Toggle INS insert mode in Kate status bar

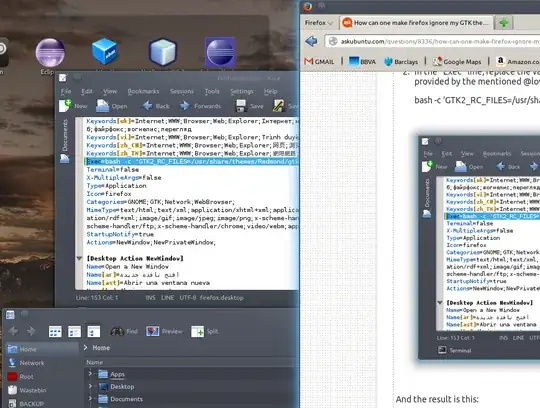[x=150, y=297]
